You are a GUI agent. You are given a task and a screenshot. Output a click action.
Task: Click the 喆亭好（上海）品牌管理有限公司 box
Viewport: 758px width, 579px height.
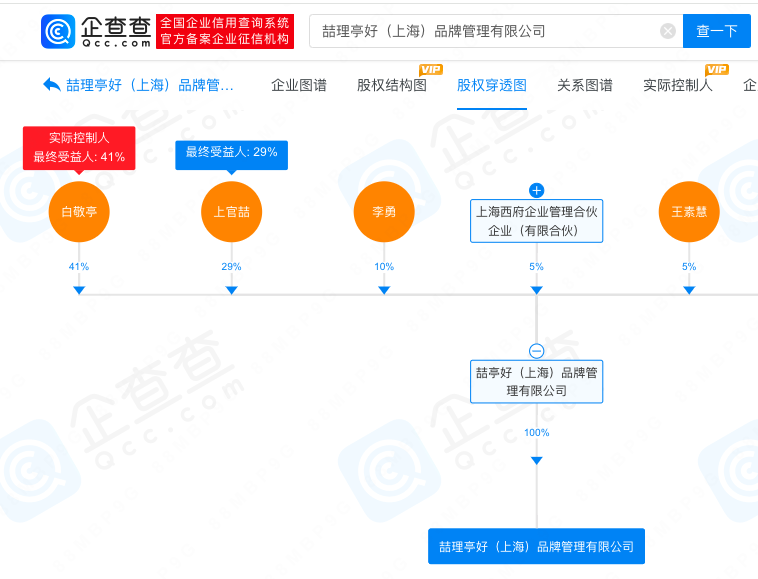tap(537, 381)
